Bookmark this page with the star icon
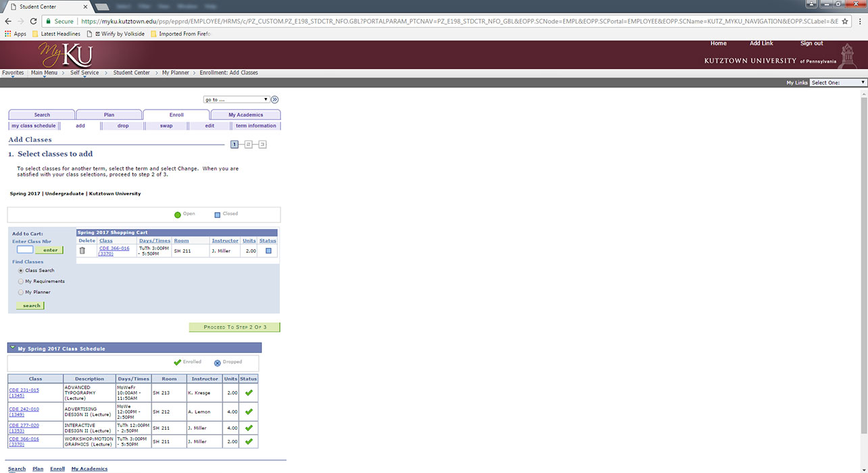Screen dimensions: 868x473 (845, 22)
